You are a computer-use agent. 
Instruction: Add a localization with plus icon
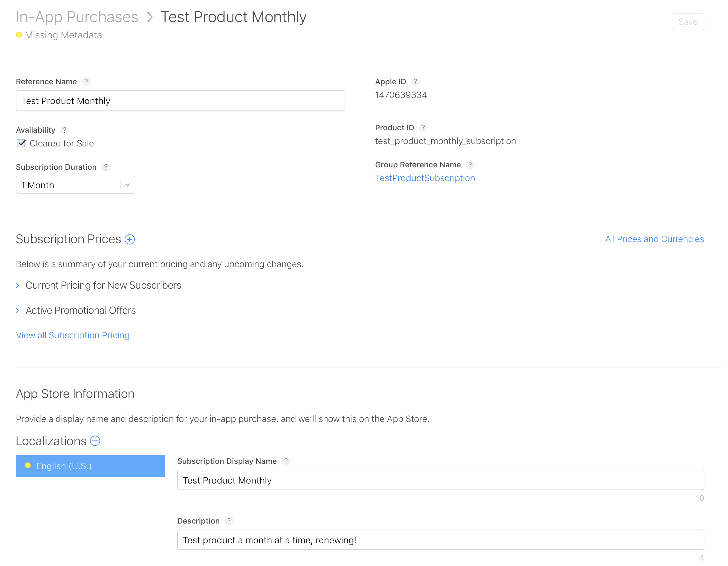click(95, 441)
